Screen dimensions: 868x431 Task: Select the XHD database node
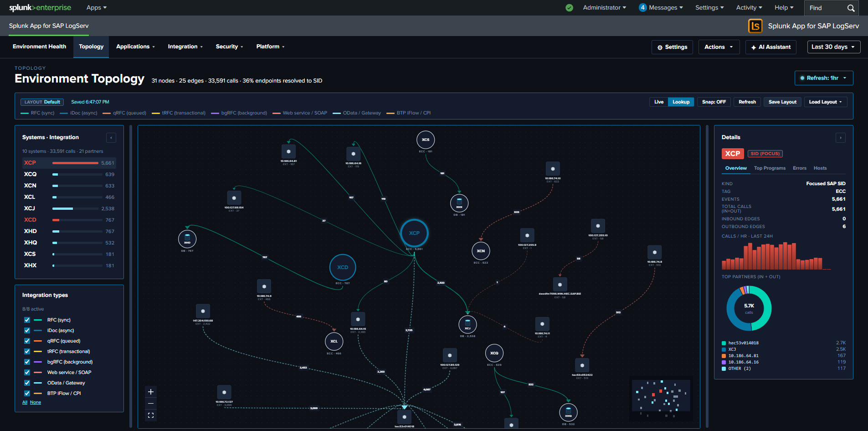(x=187, y=239)
